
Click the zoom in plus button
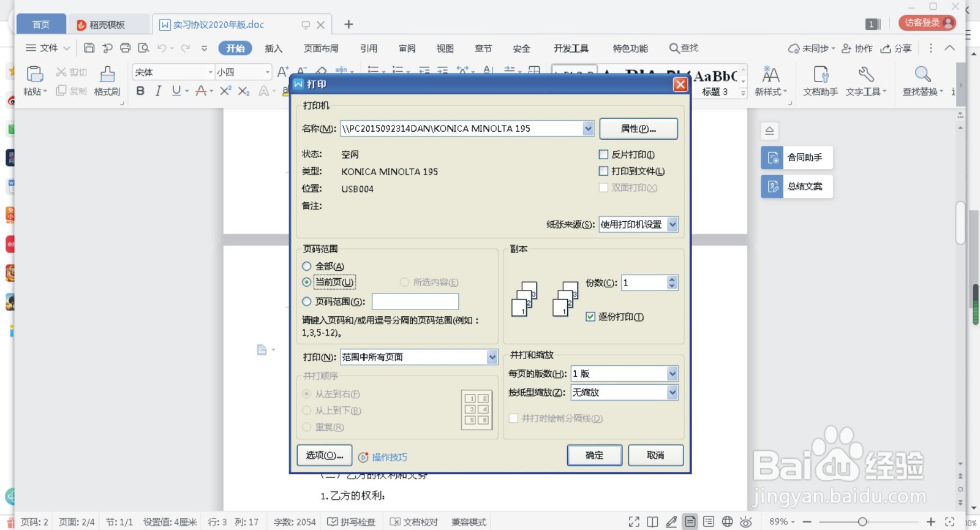click(x=931, y=522)
